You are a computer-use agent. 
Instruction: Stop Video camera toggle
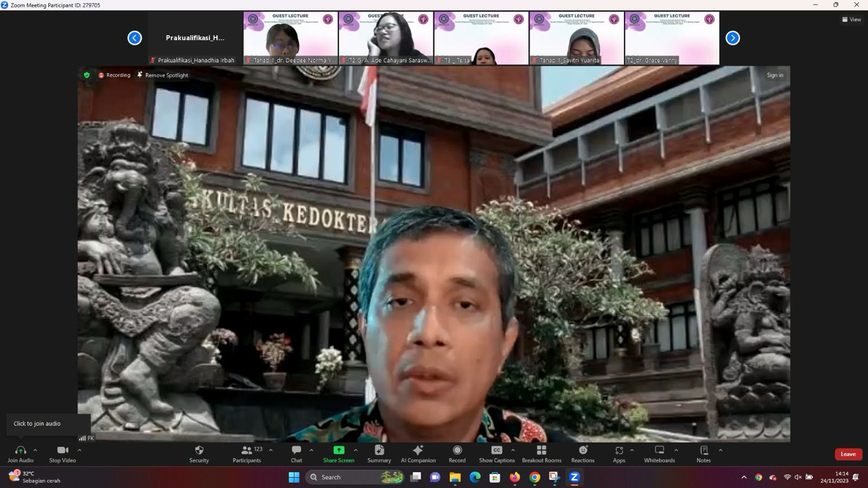tap(62, 450)
